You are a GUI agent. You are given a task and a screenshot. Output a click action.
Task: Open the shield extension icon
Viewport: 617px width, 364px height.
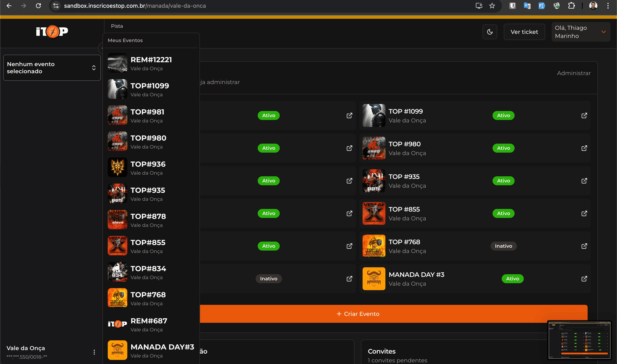(x=512, y=6)
